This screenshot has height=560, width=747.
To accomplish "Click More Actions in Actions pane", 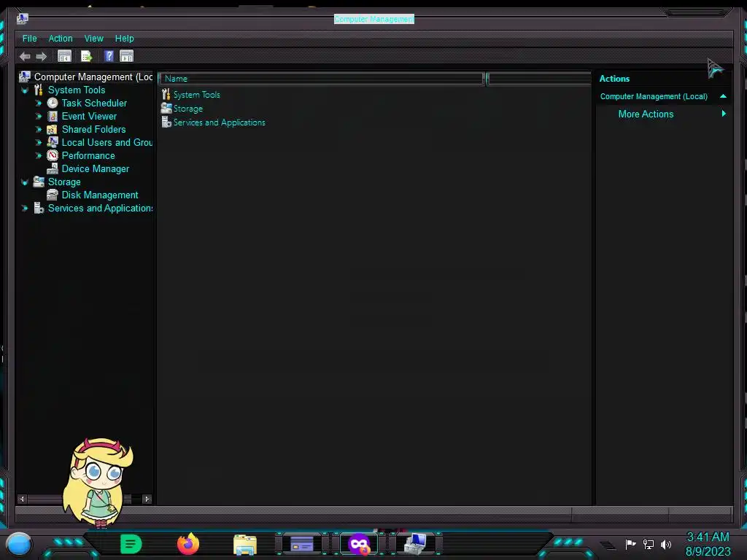I will click(646, 114).
